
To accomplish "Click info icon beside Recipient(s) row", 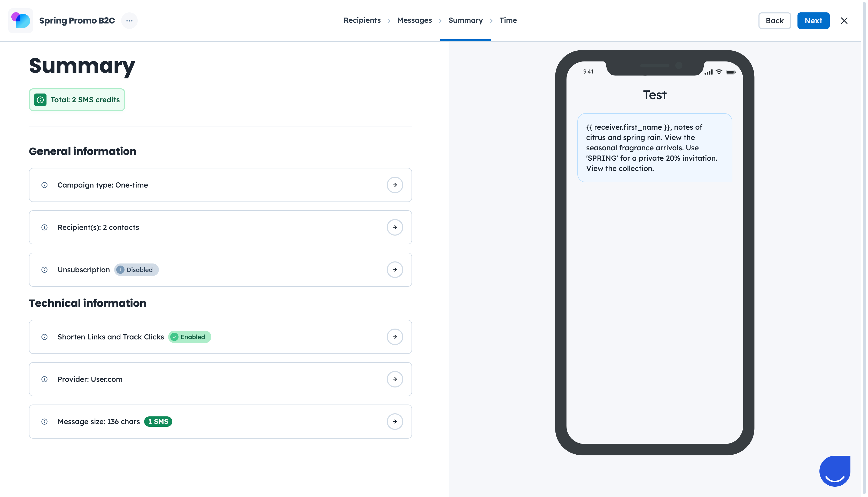I will (x=44, y=227).
